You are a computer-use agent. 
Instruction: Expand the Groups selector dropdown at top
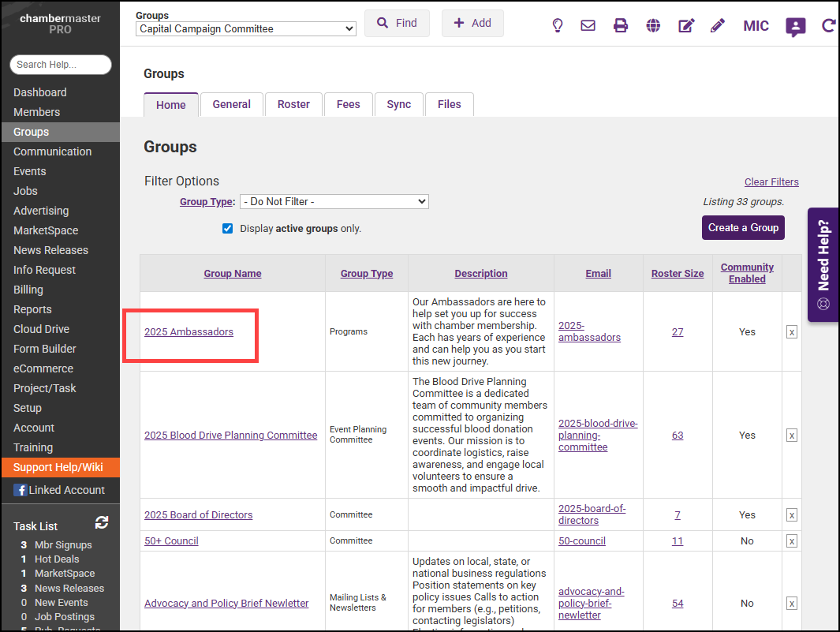246,29
